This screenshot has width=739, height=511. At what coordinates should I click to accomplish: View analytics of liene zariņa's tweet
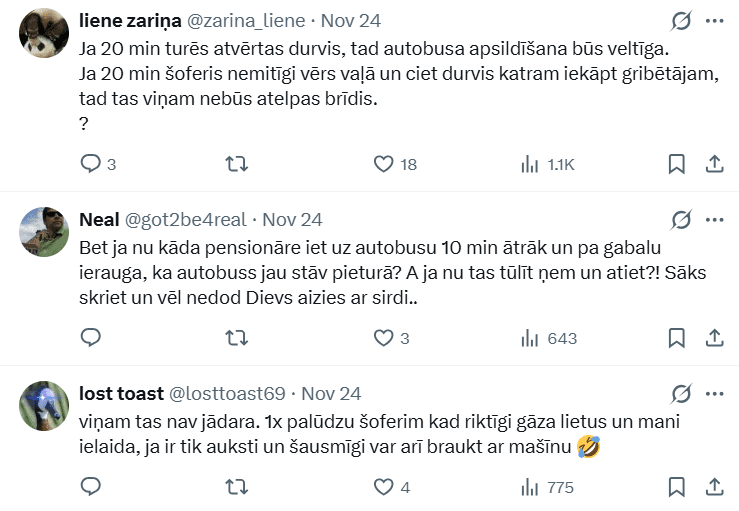(x=530, y=164)
